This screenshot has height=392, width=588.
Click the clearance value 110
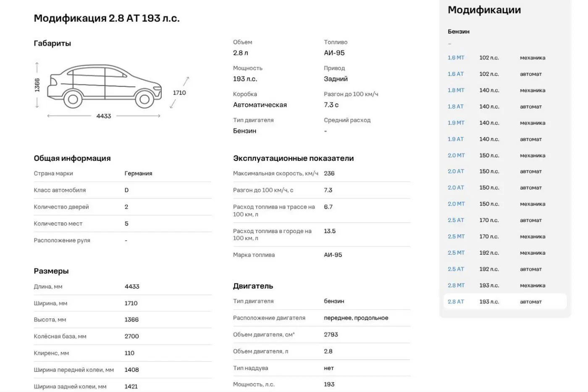coord(129,353)
